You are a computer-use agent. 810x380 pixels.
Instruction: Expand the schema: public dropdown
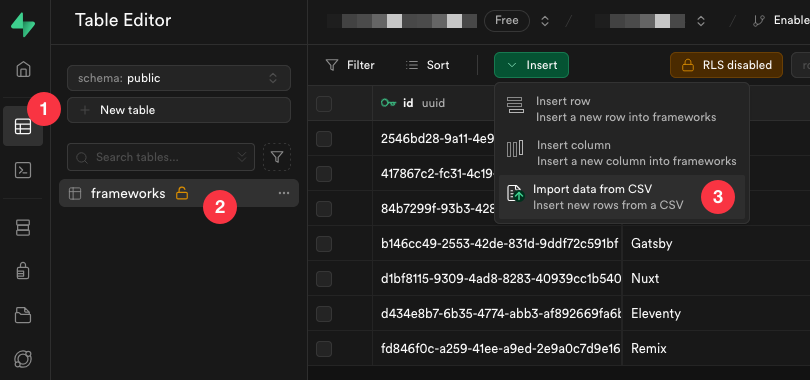[179, 78]
